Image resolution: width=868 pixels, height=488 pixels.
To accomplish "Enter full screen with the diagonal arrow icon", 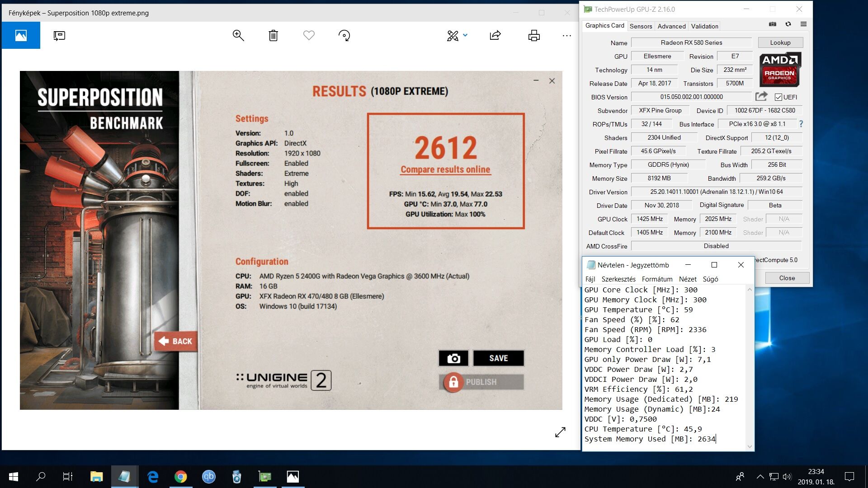I will coord(560,432).
